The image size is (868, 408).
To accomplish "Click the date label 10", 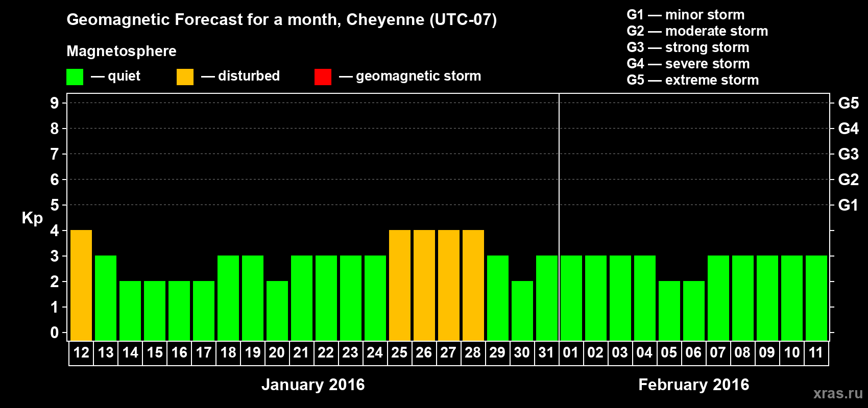I will 792,352.
